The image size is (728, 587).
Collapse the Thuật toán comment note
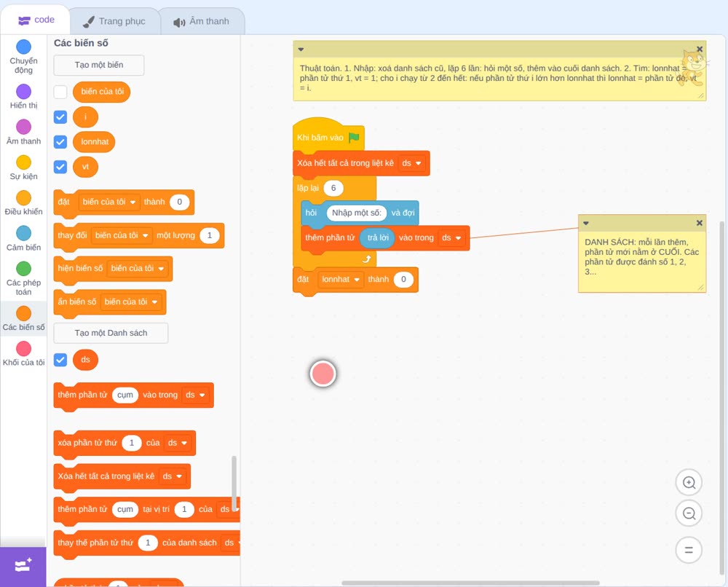tap(301, 50)
